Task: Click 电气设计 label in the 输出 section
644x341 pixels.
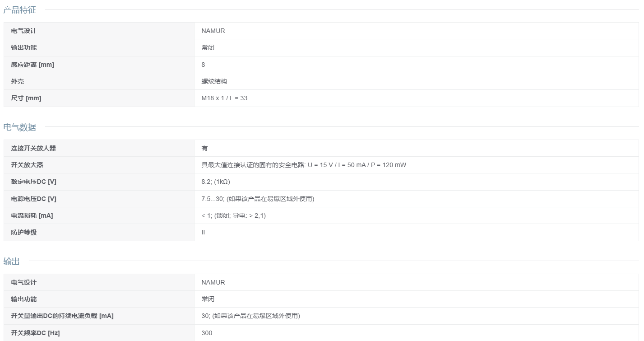Action: (24, 282)
